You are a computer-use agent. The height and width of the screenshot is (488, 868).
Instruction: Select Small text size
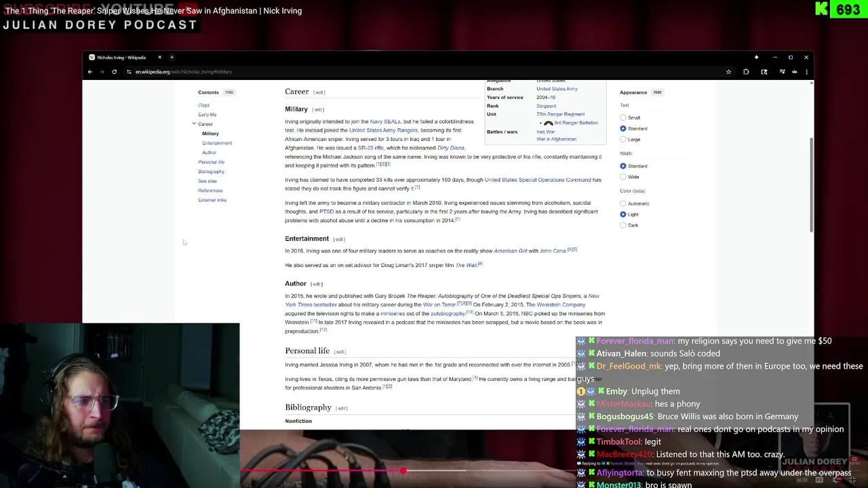point(623,118)
